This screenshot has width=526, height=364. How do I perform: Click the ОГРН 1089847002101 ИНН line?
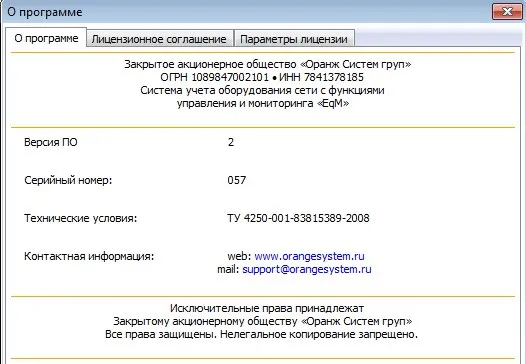tap(262, 77)
